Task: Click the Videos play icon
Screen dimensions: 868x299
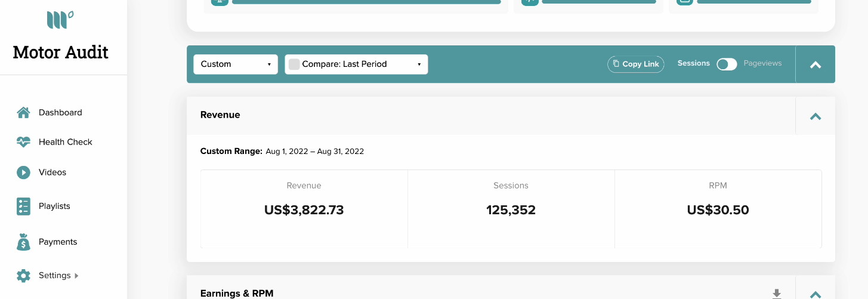Action: 23,172
